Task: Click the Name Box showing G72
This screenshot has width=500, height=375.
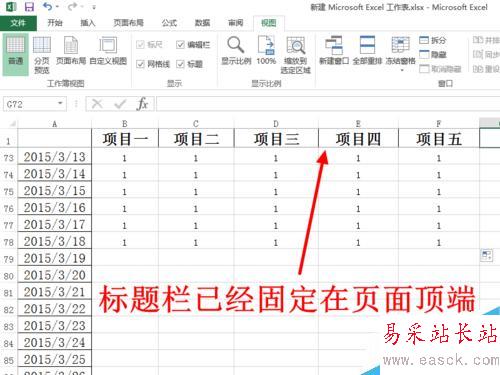Action: click(29, 104)
